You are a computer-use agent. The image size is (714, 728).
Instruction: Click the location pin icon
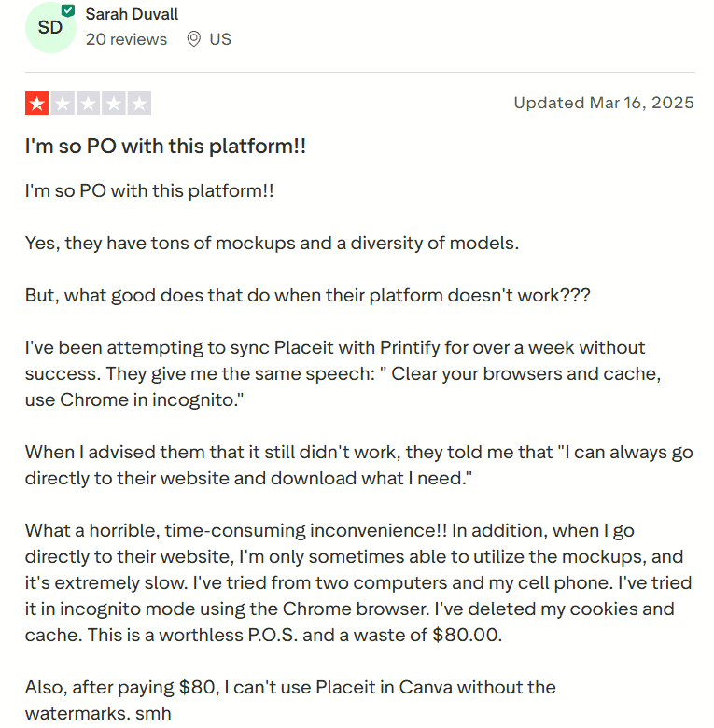tap(194, 39)
